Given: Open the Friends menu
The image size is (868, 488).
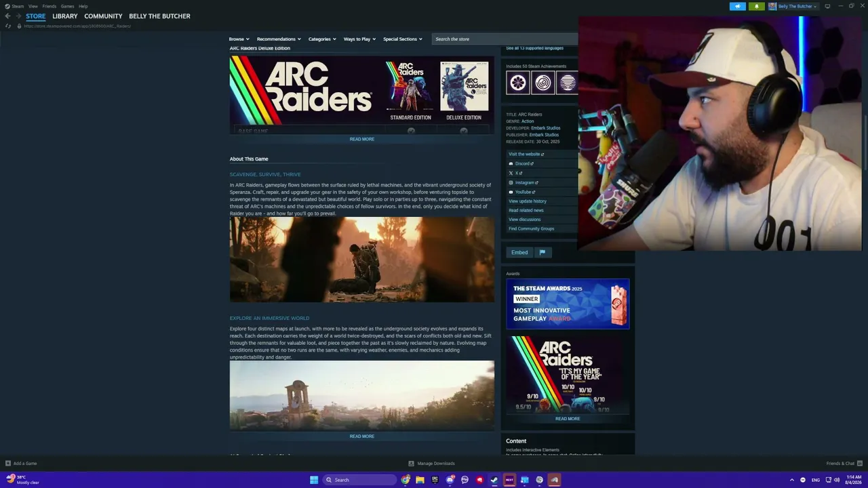Looking at the screenshot, I should click(x=50, y=6).
